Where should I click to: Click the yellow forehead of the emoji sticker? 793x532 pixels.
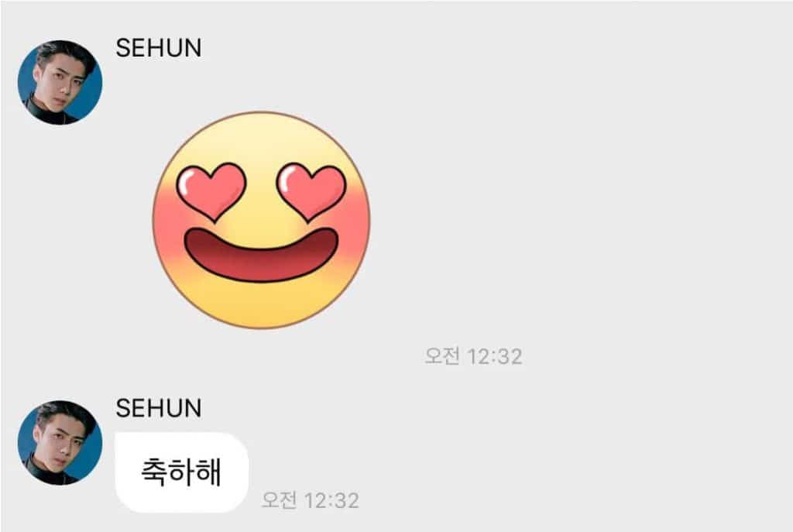(261, 139)
